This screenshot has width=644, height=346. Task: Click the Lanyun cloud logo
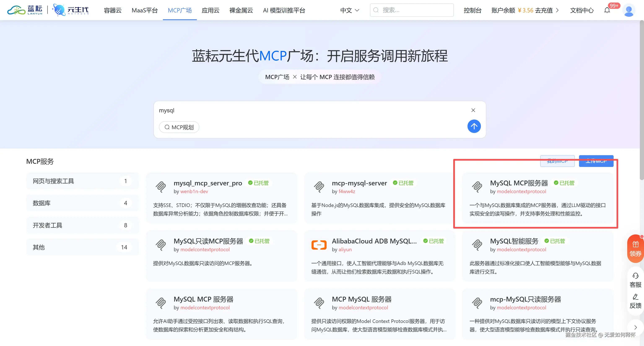pos(25,10)
